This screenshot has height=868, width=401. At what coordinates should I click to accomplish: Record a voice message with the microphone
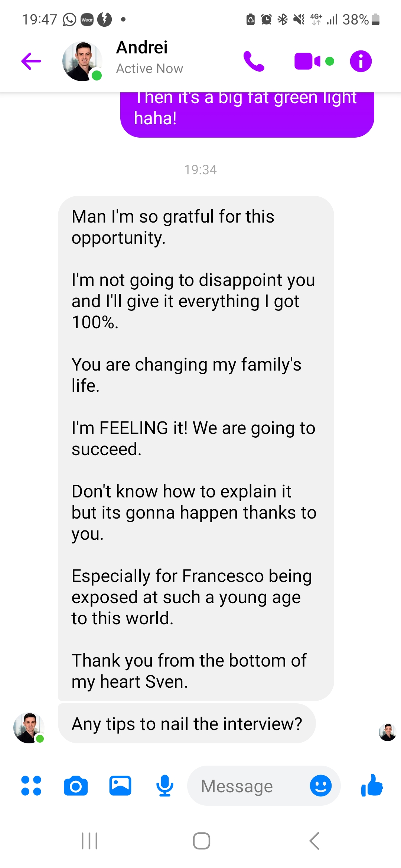(x=164, y=786)
